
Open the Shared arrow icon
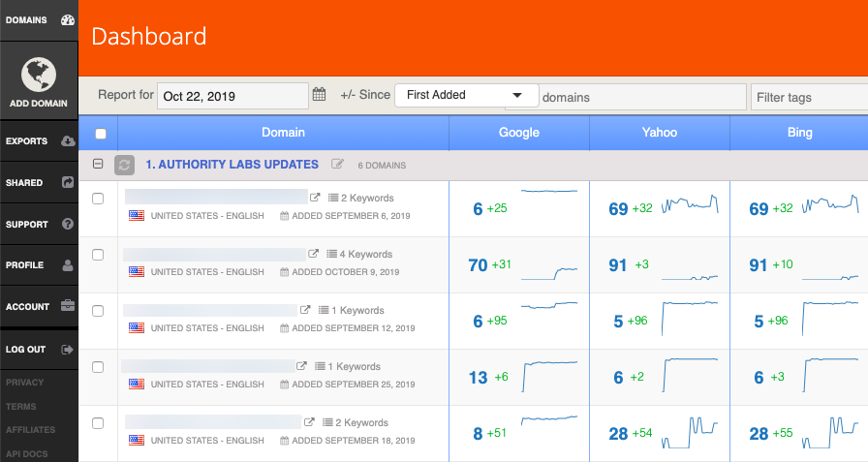(68, 183)
